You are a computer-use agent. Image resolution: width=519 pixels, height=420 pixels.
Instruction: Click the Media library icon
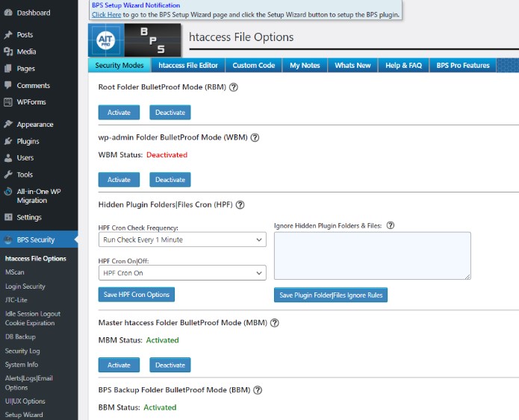tap(8, 51)
